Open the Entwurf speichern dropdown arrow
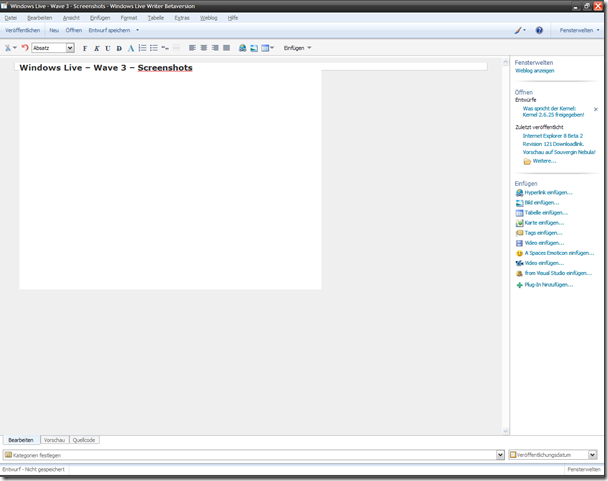Image resolution: width=608 pixels, height=481 pixels. tap(137, 30)
